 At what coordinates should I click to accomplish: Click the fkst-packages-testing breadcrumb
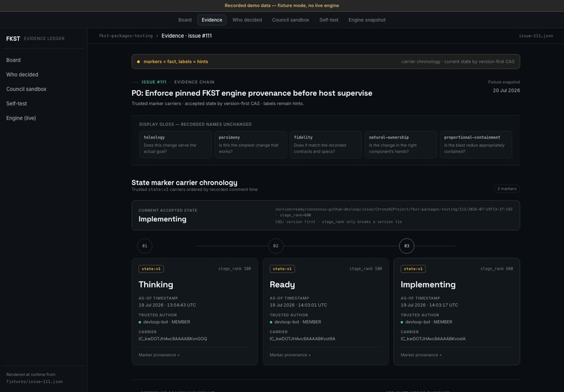(x=125, y=36)
